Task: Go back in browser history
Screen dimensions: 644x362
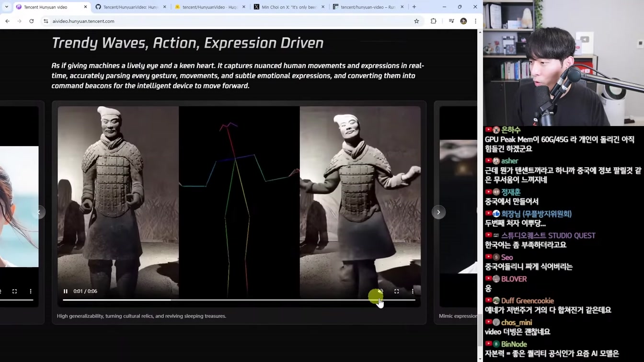Action: pos(7,21)
